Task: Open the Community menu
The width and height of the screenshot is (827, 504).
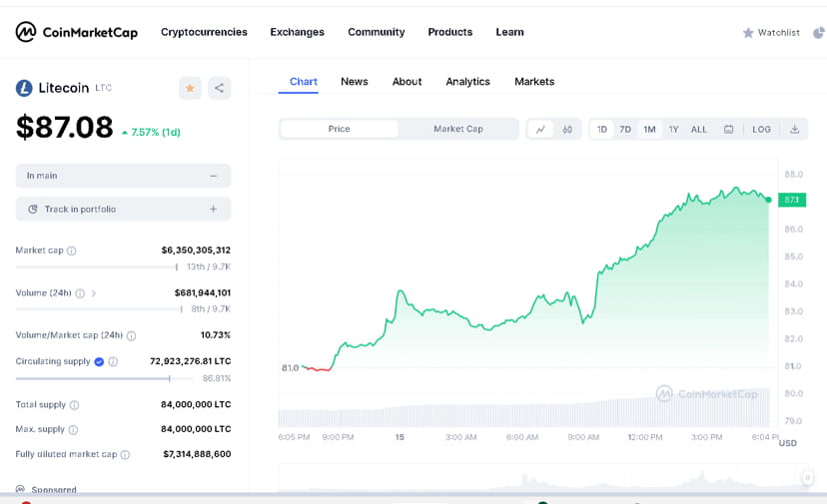Action: pos(377,32)
